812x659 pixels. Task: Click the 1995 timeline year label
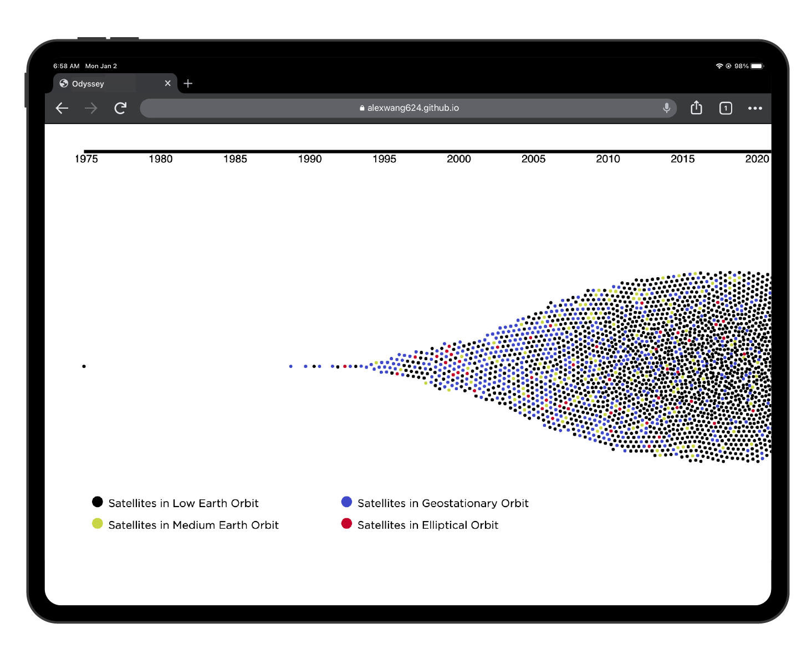click(x=384, y=159)
